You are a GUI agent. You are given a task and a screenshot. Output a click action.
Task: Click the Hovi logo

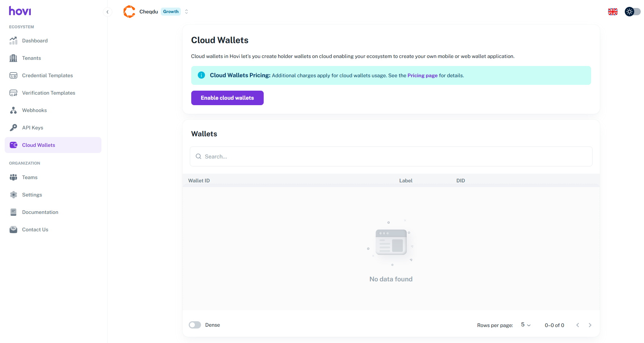[x=20, y=11]
